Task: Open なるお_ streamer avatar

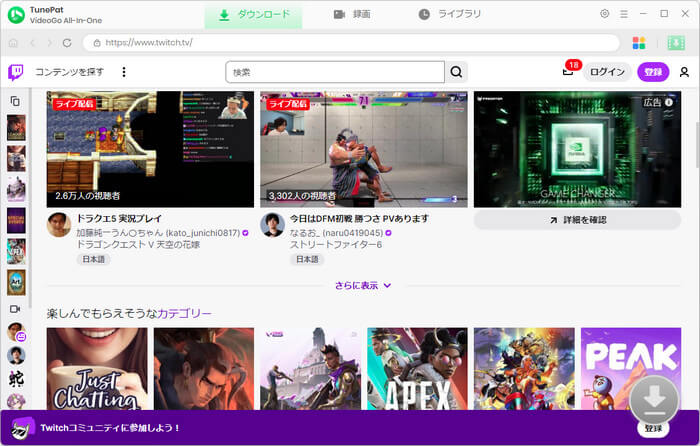Action: [272, 225]
